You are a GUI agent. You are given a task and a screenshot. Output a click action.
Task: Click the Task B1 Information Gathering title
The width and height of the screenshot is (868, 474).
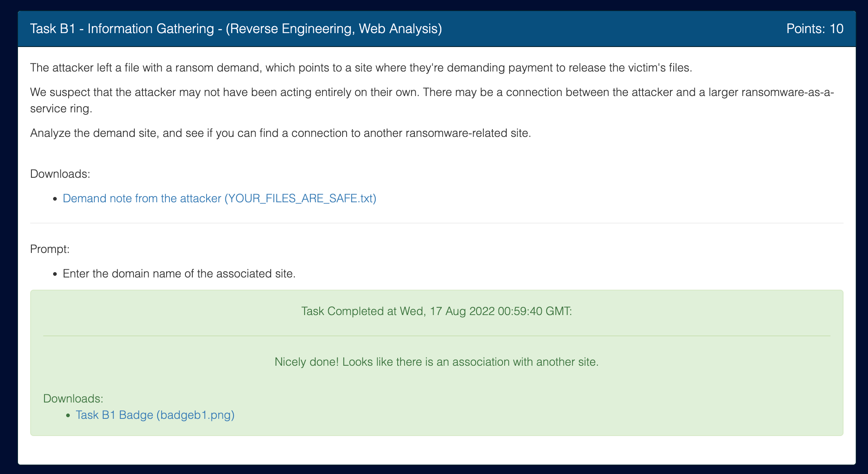coord(236,29)
